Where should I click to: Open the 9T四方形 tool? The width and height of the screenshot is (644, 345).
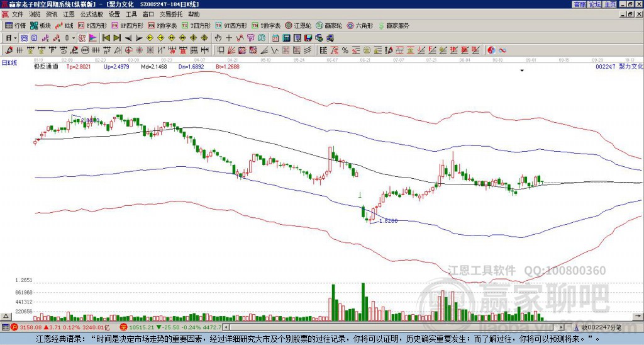pyautogui.click(x=231, y=25)
